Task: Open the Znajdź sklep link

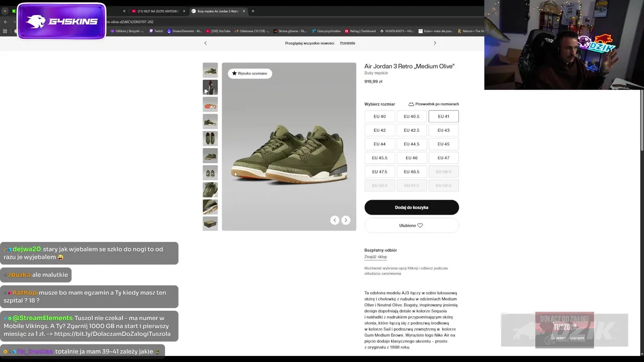Action: point(375,257)
